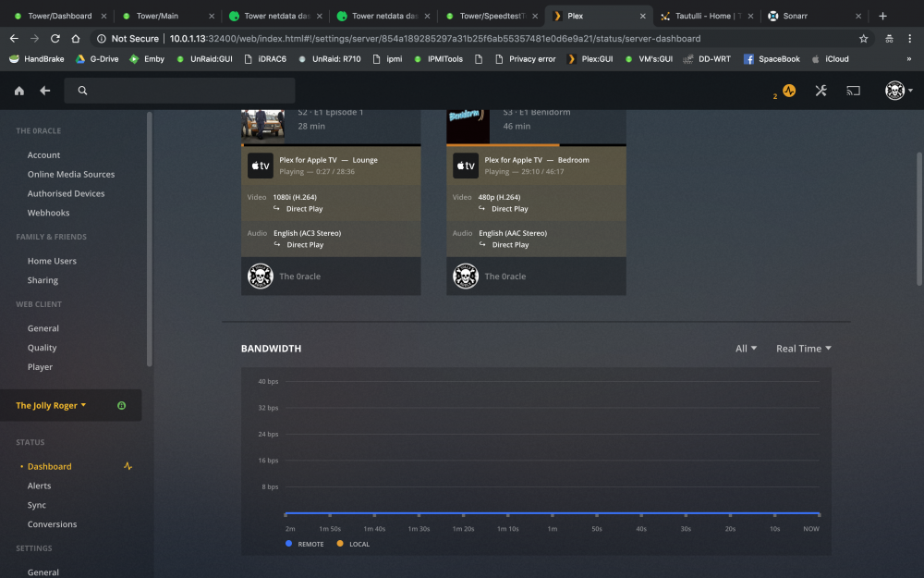Navigate browser forward
924x578 pixels.
click(x=35, y=38)
